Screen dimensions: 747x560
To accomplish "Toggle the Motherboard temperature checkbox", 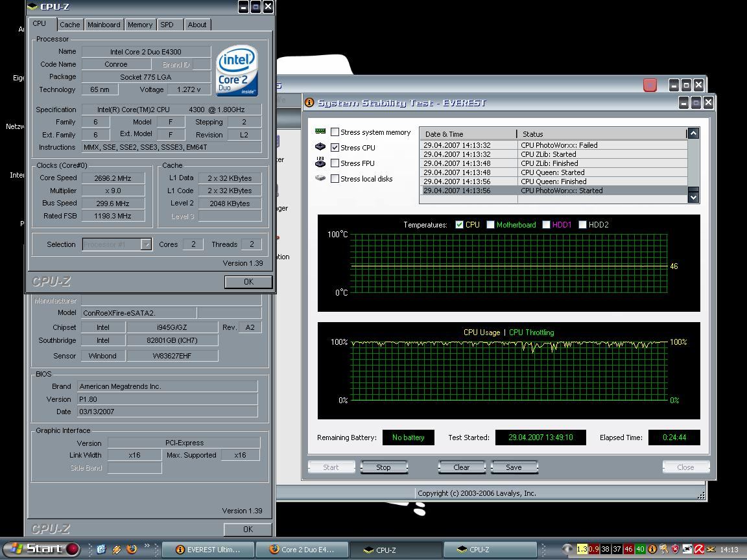I will pos(490,225).
